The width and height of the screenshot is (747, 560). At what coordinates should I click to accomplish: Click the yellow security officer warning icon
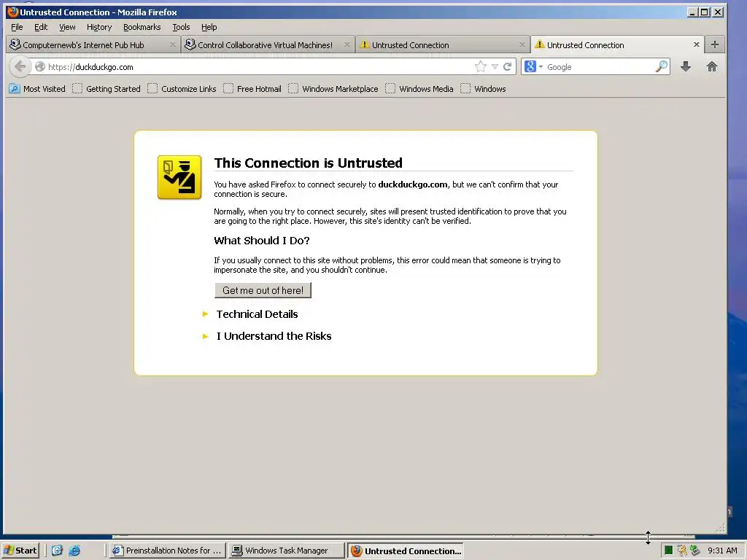coord(179,177)
